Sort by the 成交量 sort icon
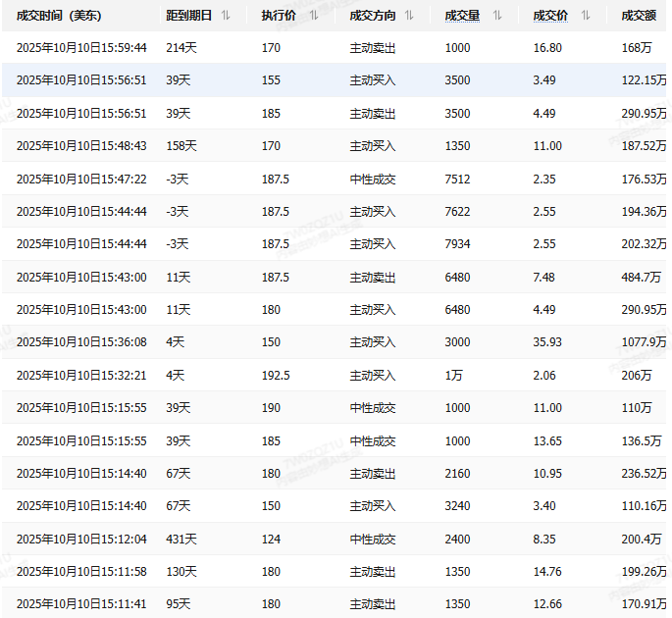This screenshot has width=672, height=618. point(497,16)
